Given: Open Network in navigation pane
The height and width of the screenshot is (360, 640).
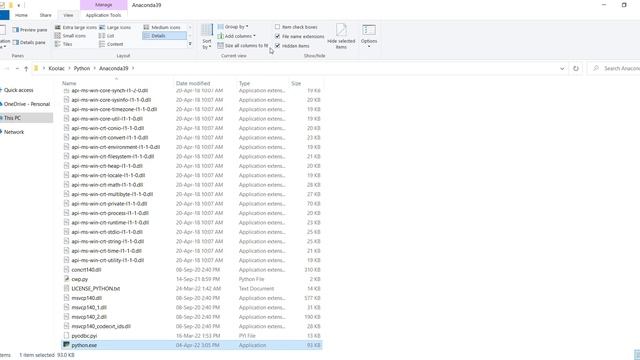Looking at the screenshot, I should pos(14,132).
